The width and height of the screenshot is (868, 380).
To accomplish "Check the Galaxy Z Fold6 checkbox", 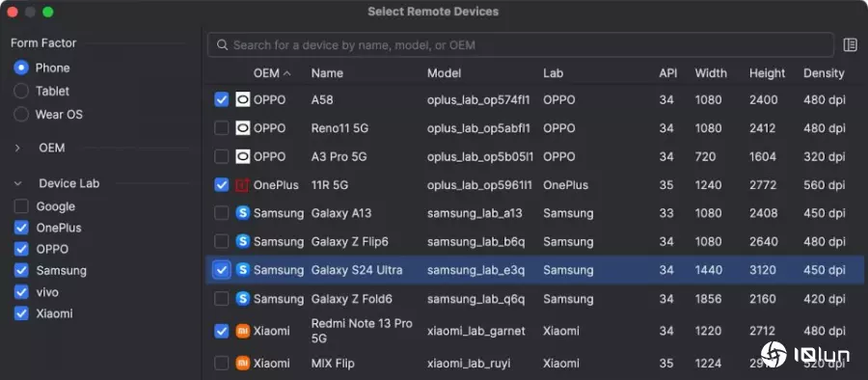I will (x=222, y=299).
